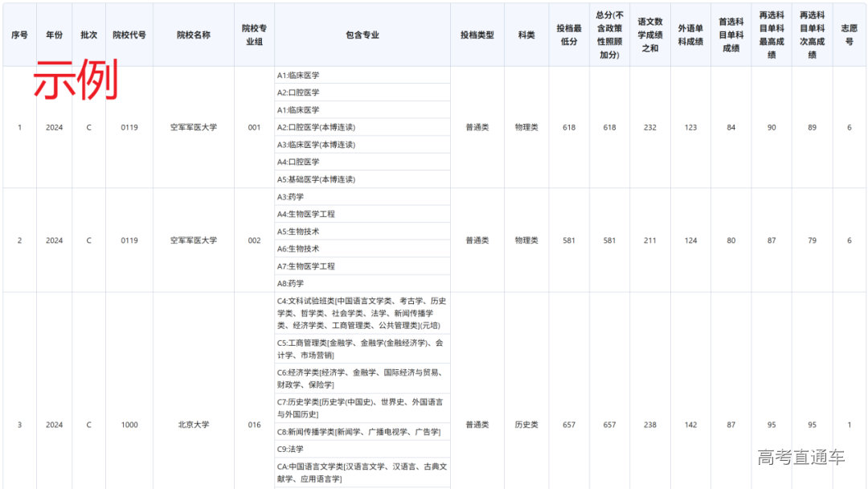This screenshot has width=868, height=489.
Task: Click the 北京大学 school name cell
Action: (193, 425)
